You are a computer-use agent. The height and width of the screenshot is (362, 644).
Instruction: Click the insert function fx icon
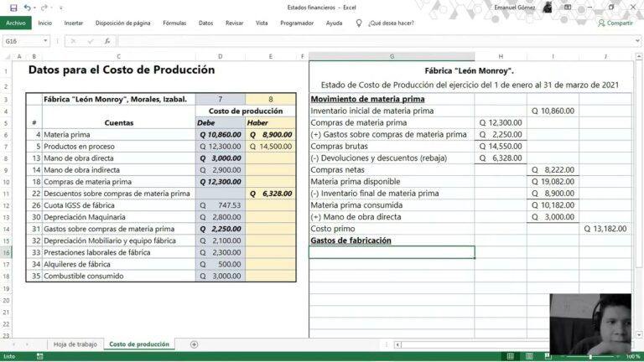pos(107,41)
